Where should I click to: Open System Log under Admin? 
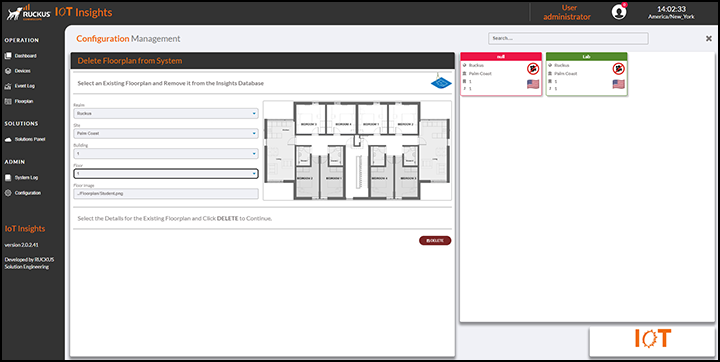click(x=26, y=178)
